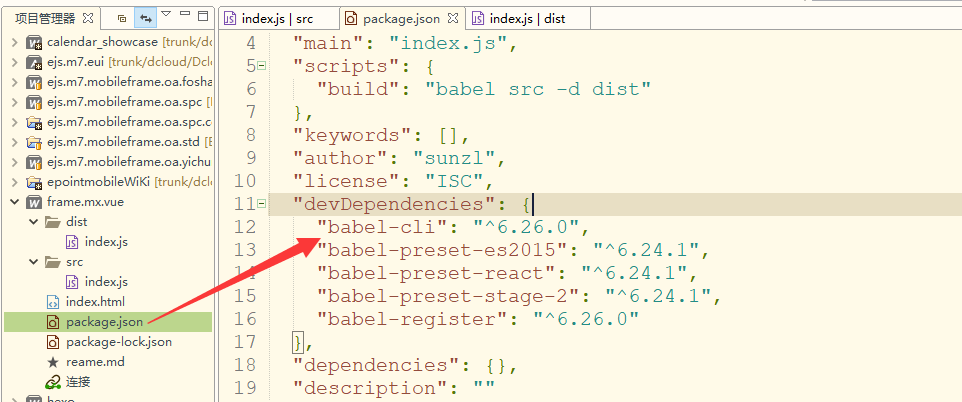Click the "babel src -d dist" string

[537, 89]
